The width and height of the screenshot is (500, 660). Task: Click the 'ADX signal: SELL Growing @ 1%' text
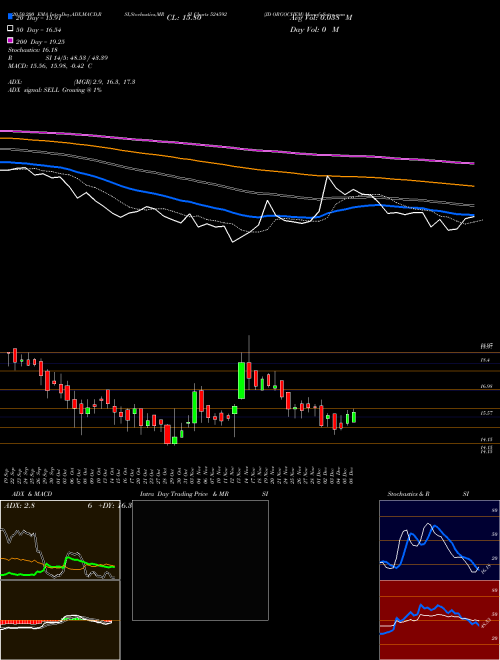[55, 90]
